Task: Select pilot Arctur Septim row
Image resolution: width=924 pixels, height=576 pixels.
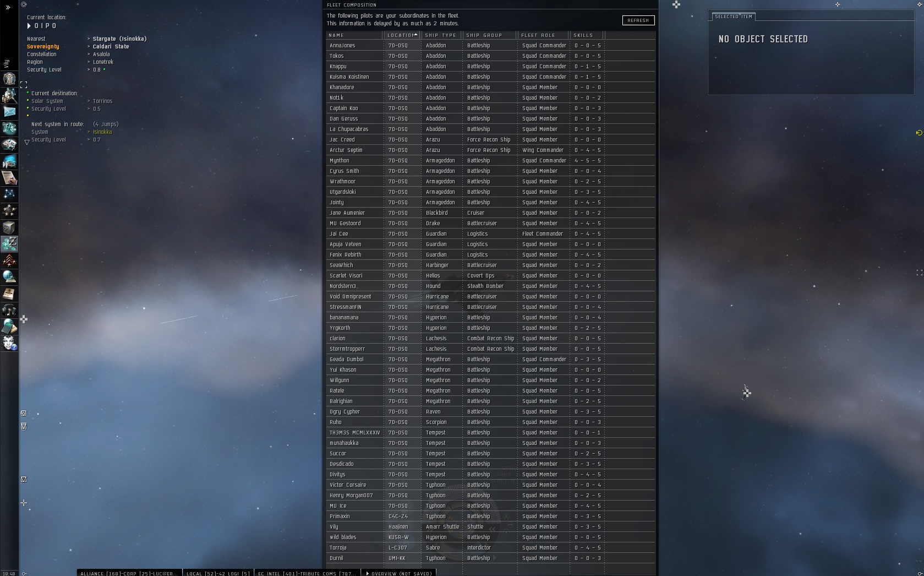Action: click(x=490, y=150)
